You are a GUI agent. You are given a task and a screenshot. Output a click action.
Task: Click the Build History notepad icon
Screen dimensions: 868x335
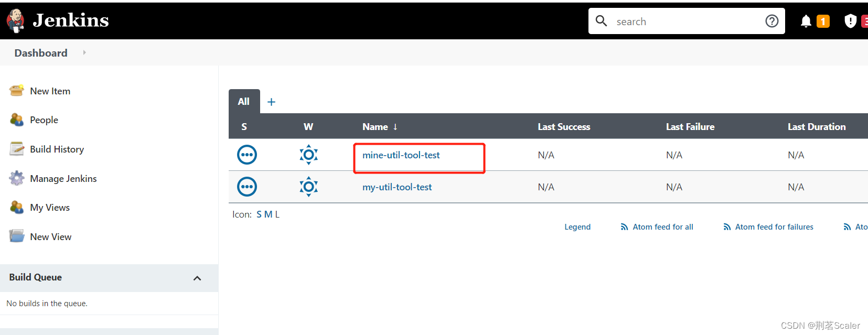(17, 149)
